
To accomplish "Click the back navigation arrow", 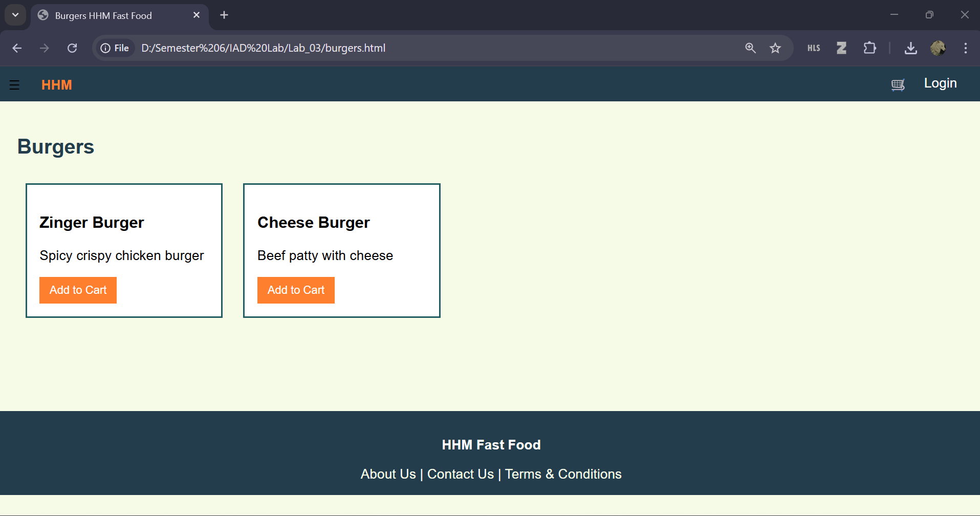I will [17, 48].
